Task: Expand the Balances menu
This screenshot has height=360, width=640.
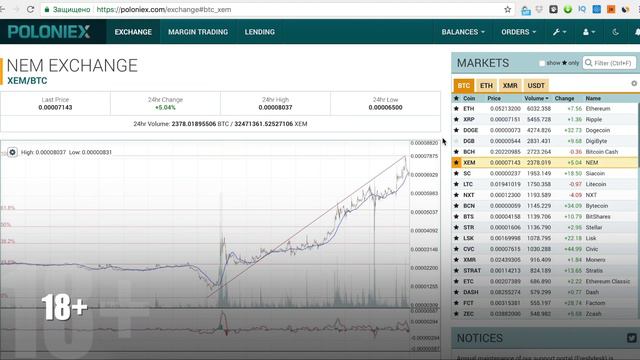Action: tap(463, 32)
